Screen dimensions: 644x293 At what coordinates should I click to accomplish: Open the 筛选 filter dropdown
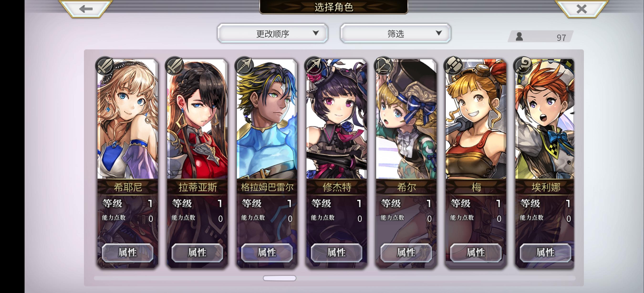pyautogui.click(x=395, y=33)
